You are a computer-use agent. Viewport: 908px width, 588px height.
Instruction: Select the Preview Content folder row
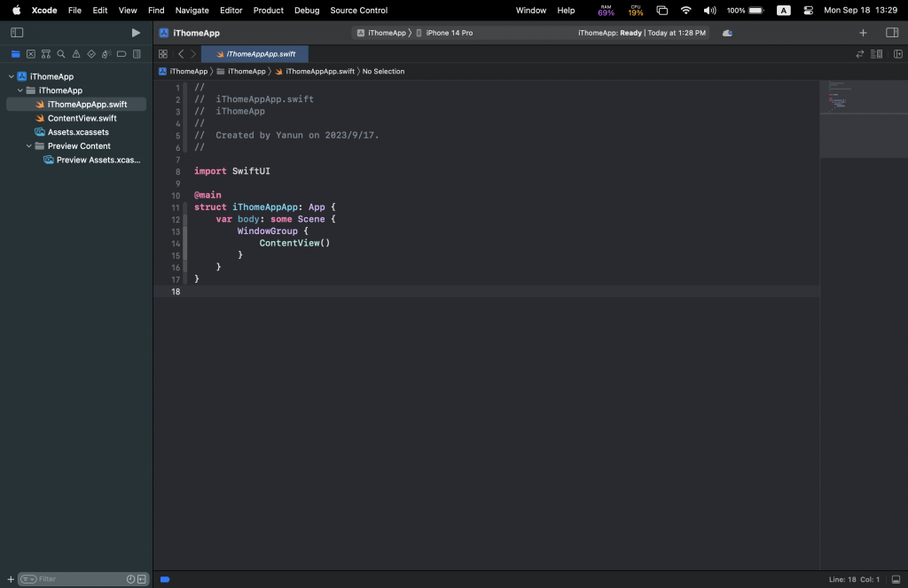coord(76,146)
